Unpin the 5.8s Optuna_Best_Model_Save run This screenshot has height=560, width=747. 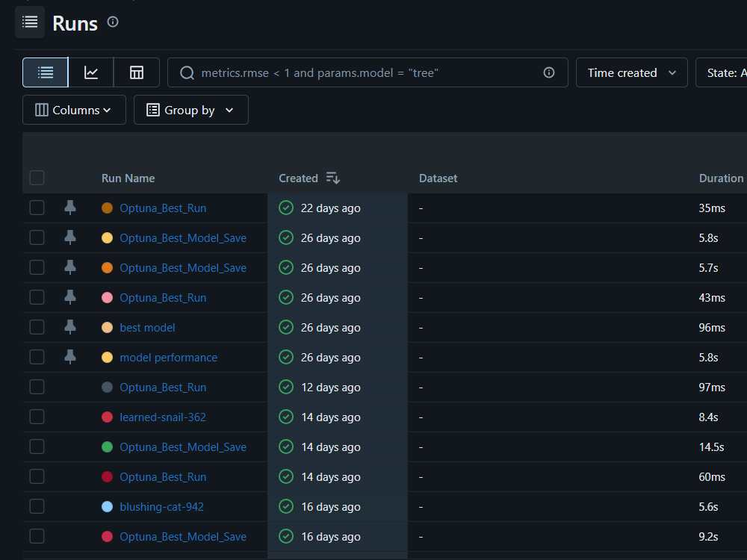70,237
